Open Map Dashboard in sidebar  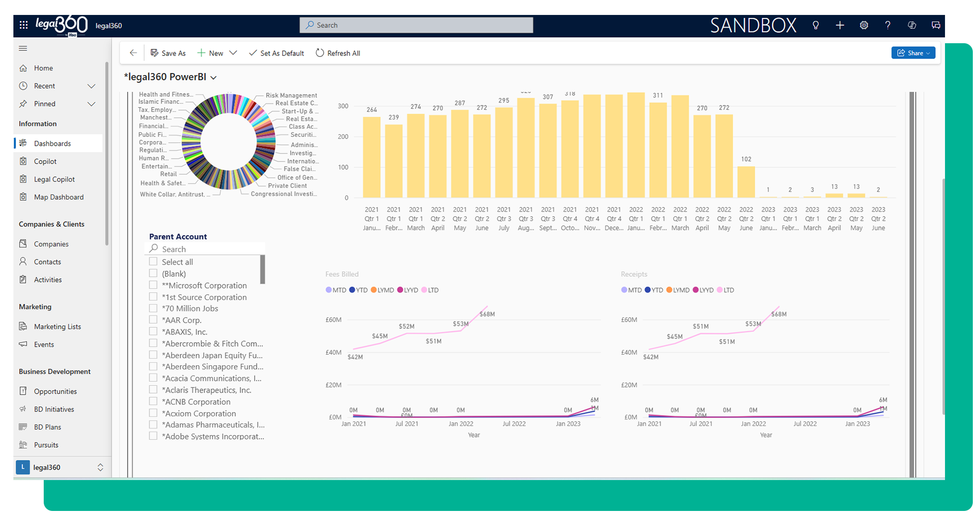tap(59, 197)
